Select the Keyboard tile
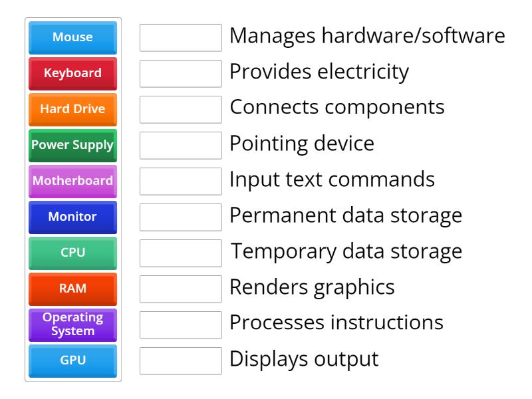This screenshot has height=399, width=532. click(x=72, y=74)
